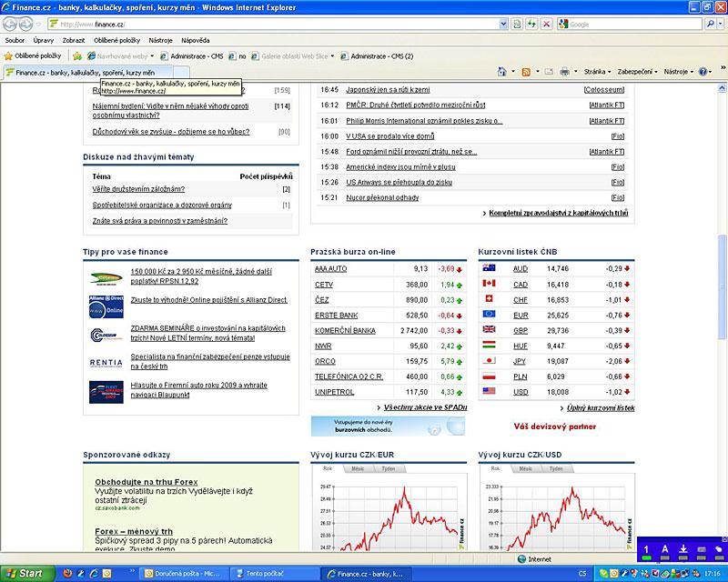This screenshot has width=728, height=582.
Task: Expand the Galerie oblastí Web Slice dropdown
Action: pos(332,56)
